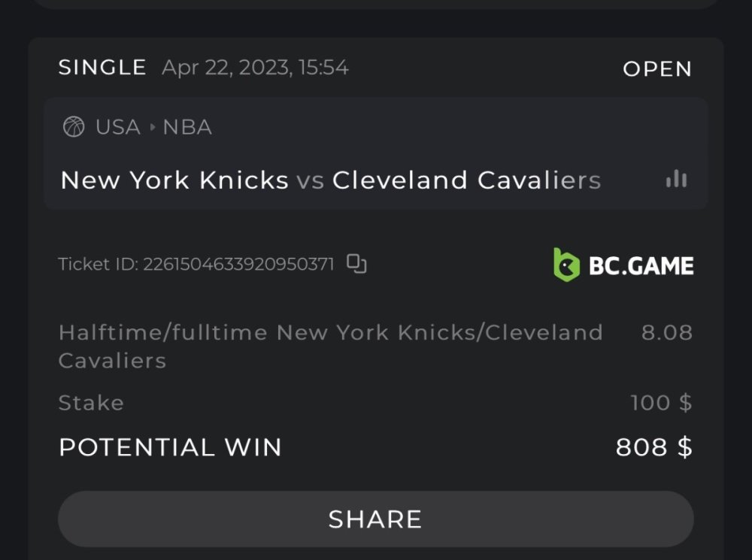This screenshot has width=752, height=560.
Task: Click the 8.08 odds value
Action: 666,332
